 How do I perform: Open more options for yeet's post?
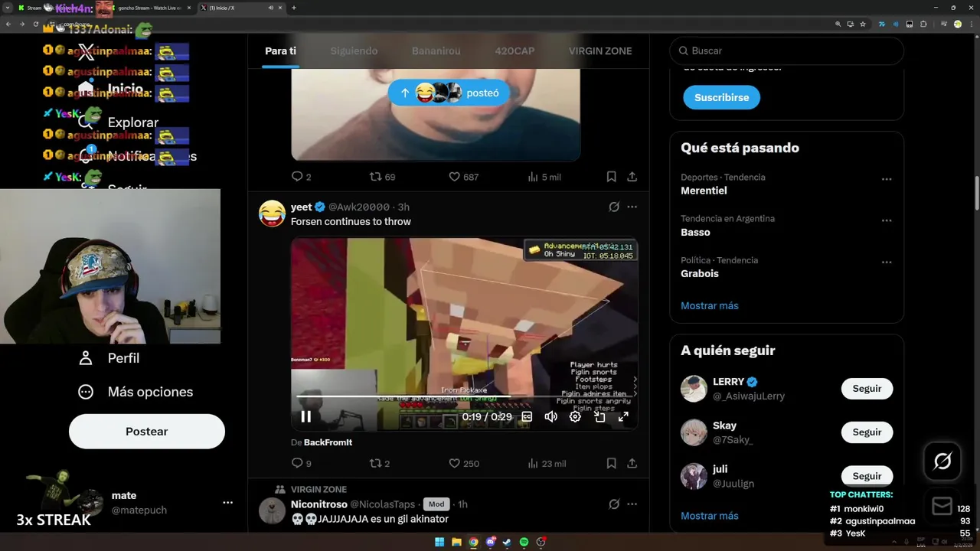pyautogui.click(x=632, y=207)
